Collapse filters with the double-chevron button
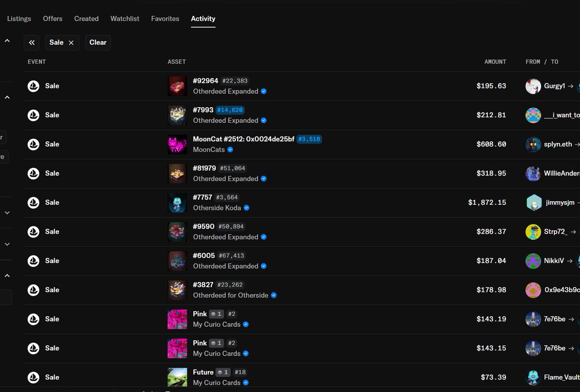The width and height of the screenshot is (580, 392). [x=31, y=42]
